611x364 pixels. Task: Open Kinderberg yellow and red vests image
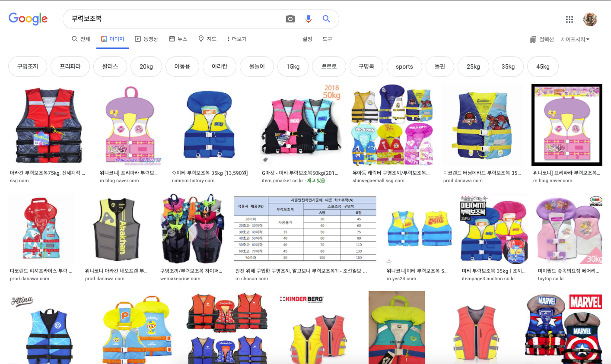click(320, 327)
